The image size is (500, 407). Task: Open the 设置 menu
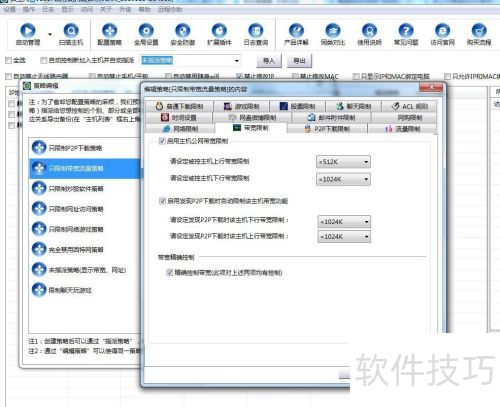tap(10, 9)
